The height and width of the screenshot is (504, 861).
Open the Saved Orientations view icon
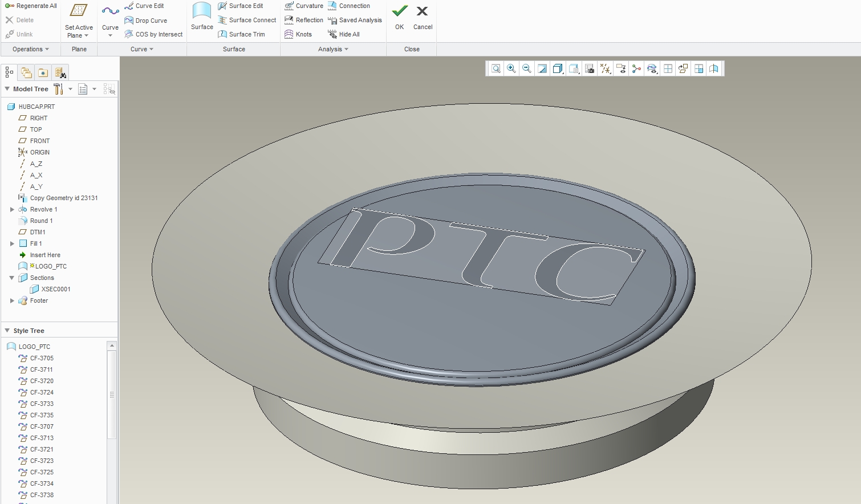click(x=574, y=69)
